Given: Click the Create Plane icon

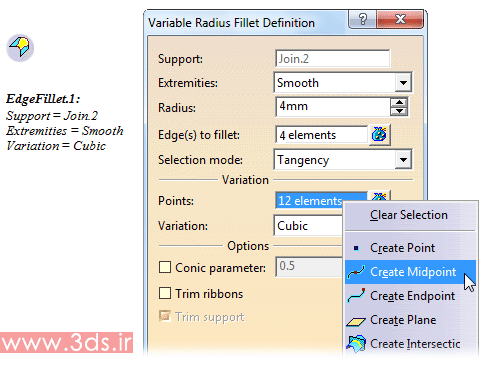Looking at the screenshot, I should coord(356,321).
